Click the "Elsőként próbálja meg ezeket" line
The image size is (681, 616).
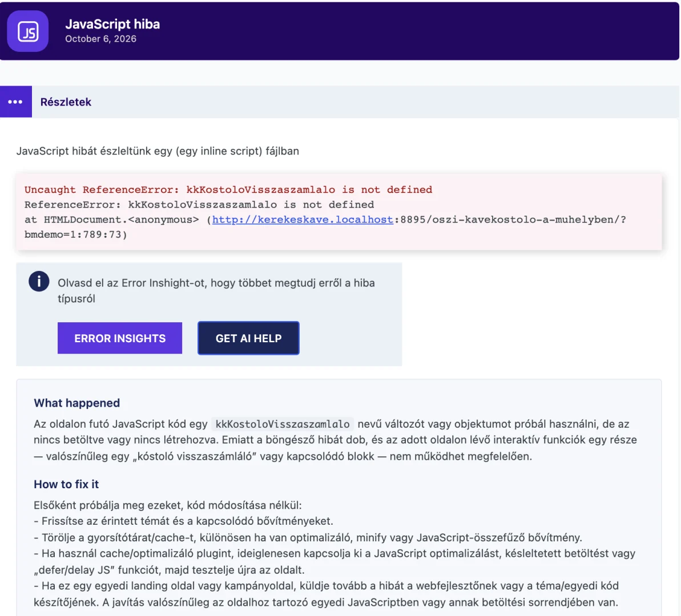click(168, 505)
